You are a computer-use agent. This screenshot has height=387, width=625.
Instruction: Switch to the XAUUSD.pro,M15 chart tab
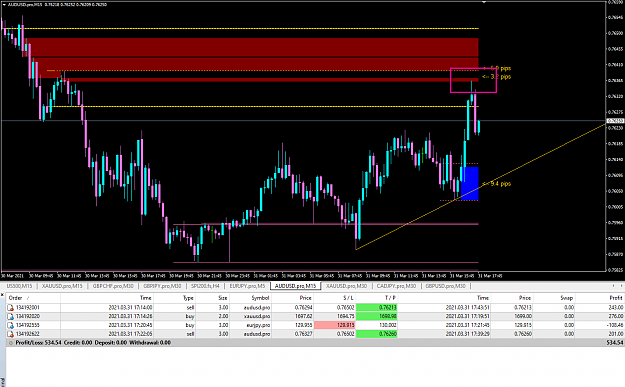62,286
